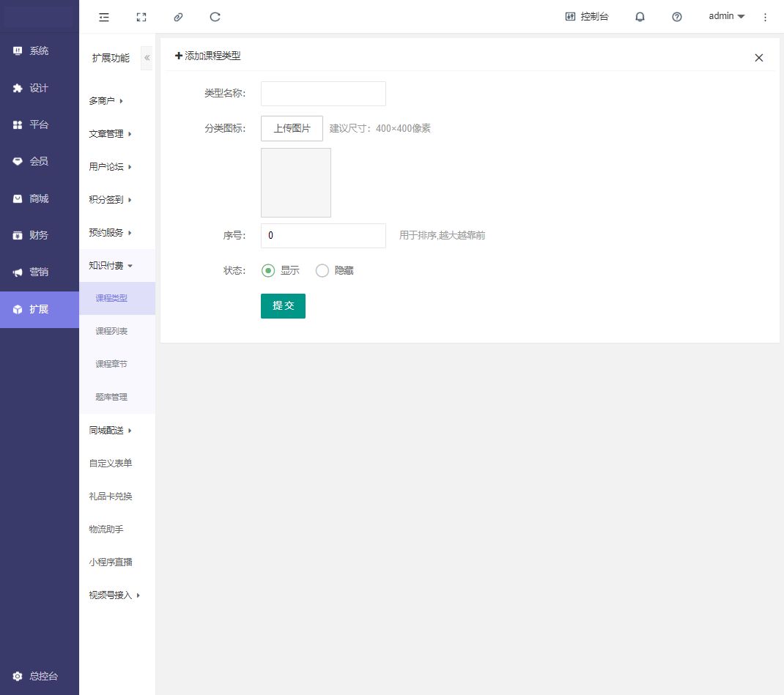
Task: Open the help question mark icon
Action: 677,17
